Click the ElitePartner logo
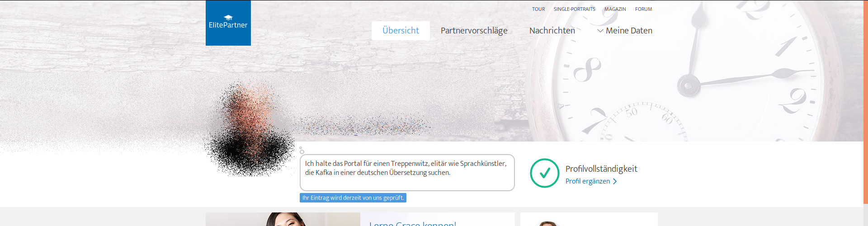 [228, 23]
